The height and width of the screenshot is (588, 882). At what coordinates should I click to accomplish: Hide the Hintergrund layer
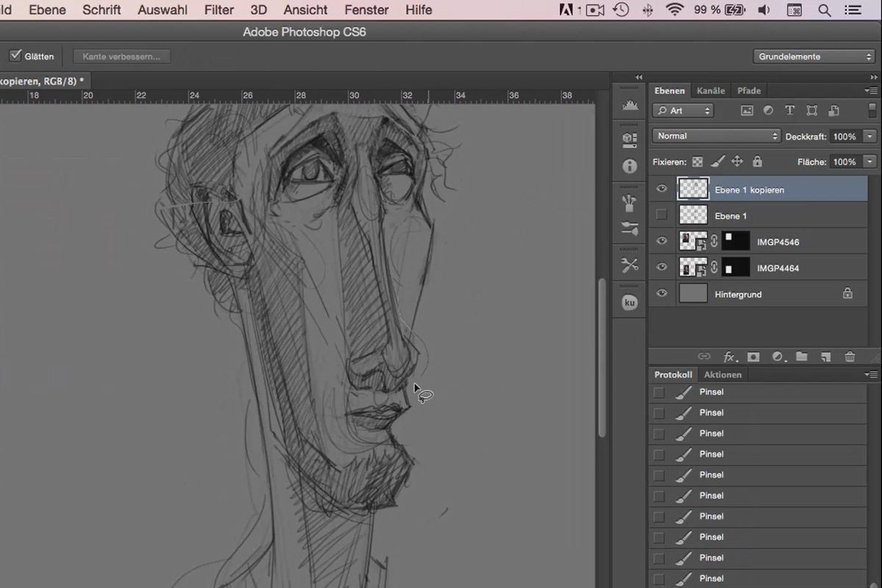661,293
